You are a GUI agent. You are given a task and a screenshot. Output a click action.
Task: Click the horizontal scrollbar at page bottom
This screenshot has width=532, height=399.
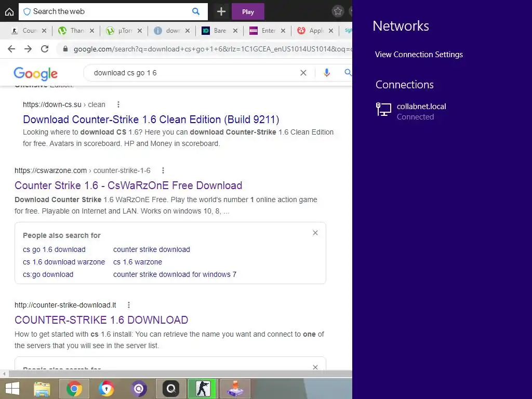(180, 374)
